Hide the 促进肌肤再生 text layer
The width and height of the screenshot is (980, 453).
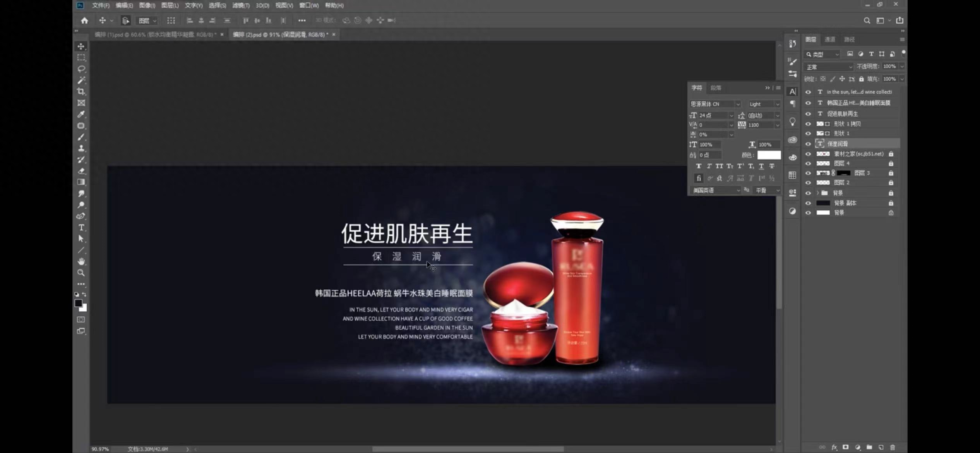point(808,114)
